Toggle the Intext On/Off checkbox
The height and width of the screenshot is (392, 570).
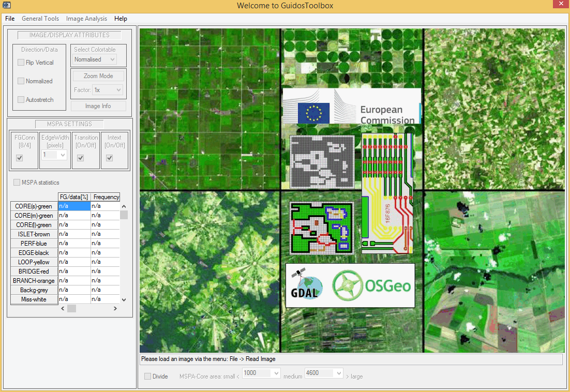(110, 158)
